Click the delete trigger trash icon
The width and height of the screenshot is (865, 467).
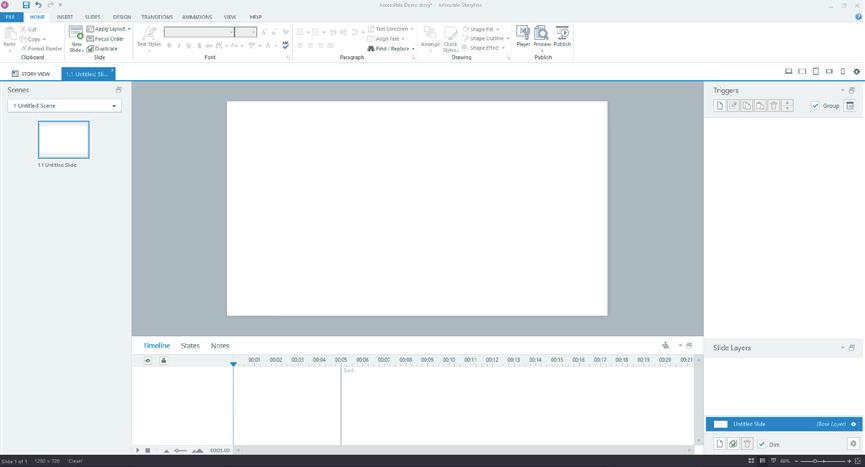click(x=773, y=105)
